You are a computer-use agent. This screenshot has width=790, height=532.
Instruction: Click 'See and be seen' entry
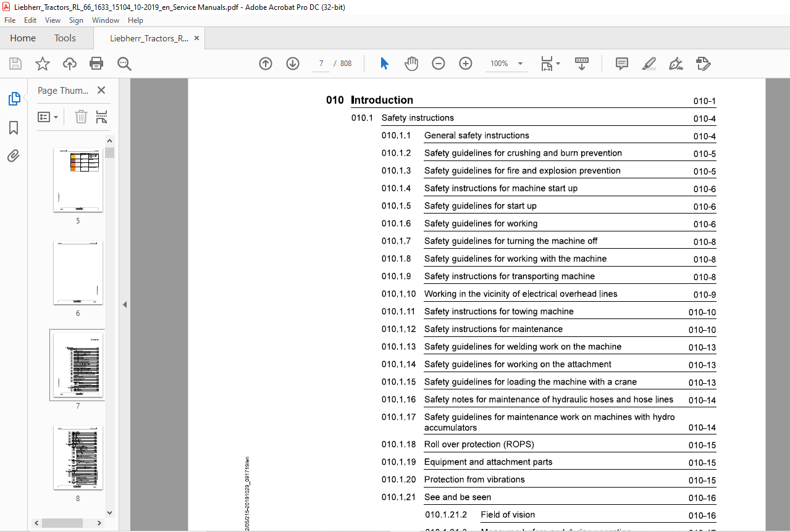(458, 497)
